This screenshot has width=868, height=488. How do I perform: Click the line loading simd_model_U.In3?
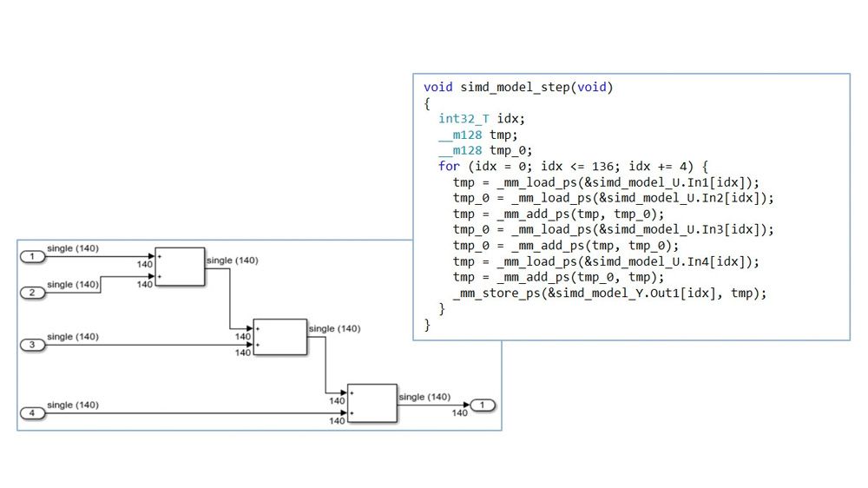coord(613,230)
